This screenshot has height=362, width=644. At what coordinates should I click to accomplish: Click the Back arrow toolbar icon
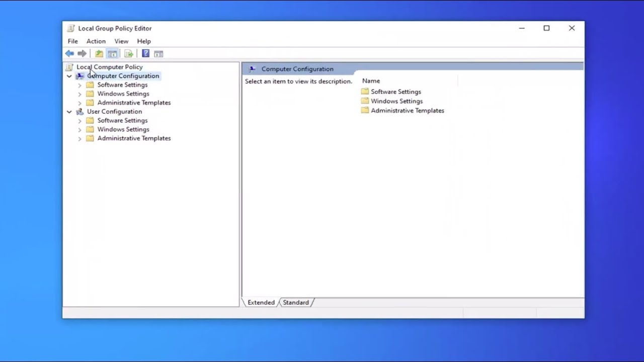[69, 54]
